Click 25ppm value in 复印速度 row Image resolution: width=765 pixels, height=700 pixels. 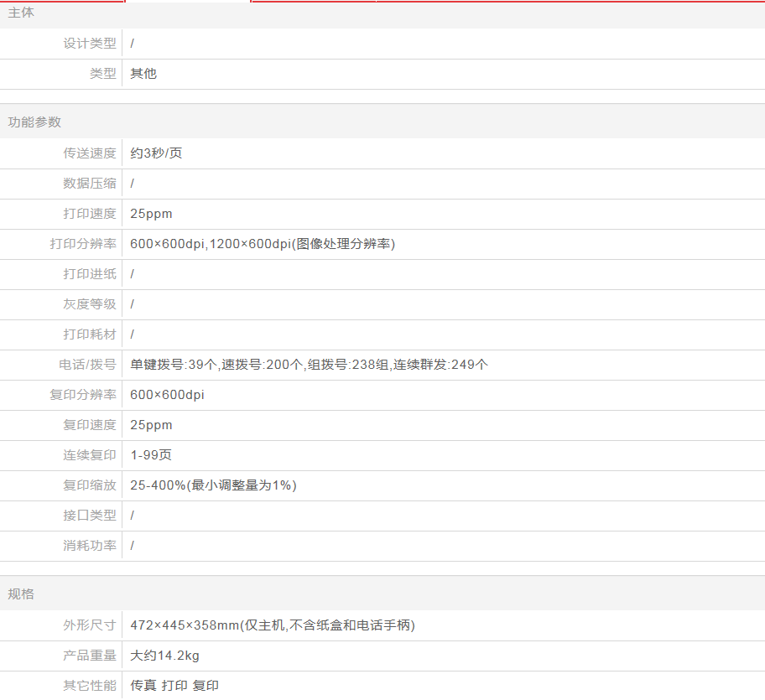pos(151,425)
